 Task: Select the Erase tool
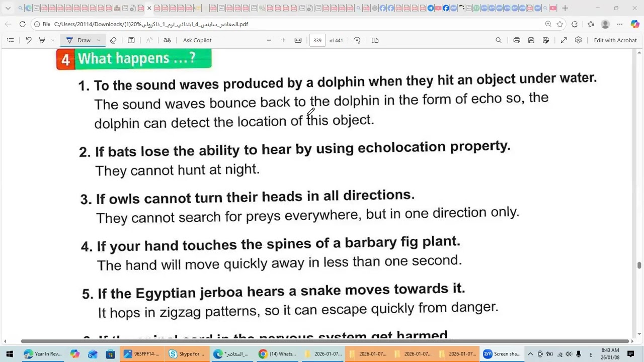point(113,40)
